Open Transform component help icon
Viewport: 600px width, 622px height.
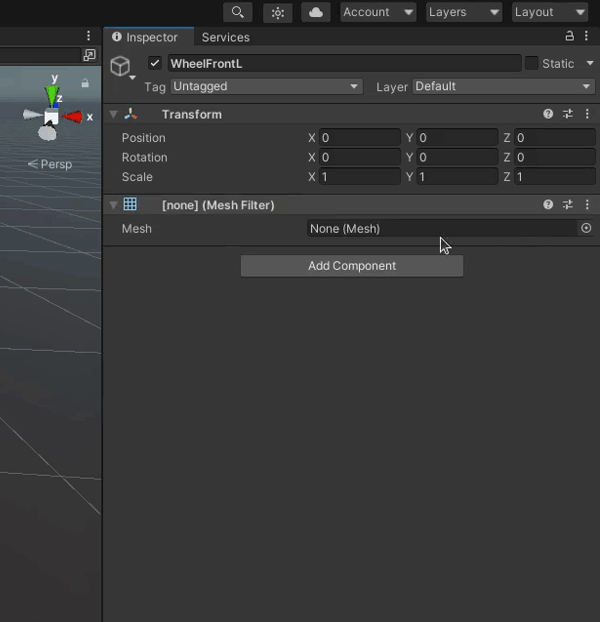point(548,114)
